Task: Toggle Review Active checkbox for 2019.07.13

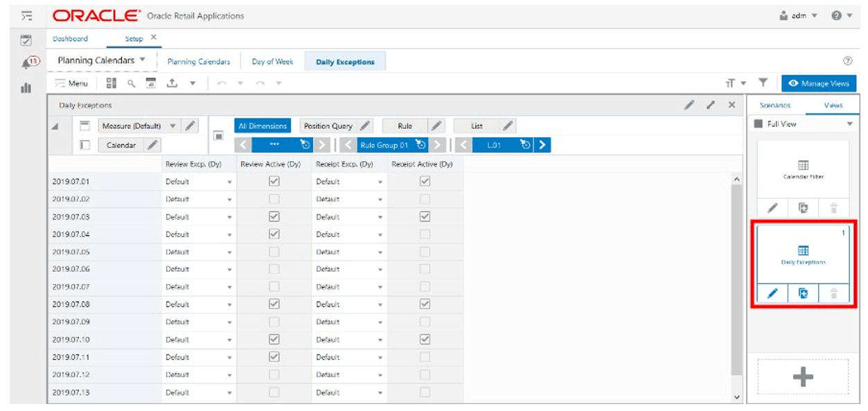Action: [x=274, y=392]
